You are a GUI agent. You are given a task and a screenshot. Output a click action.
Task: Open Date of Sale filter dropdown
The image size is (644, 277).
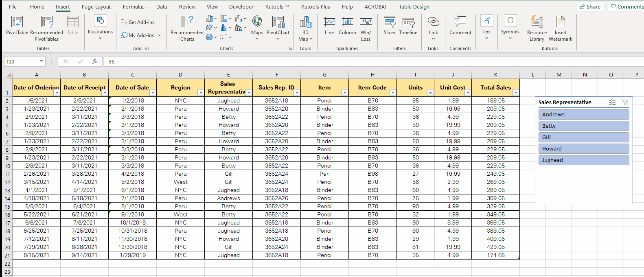coord(153,93)
